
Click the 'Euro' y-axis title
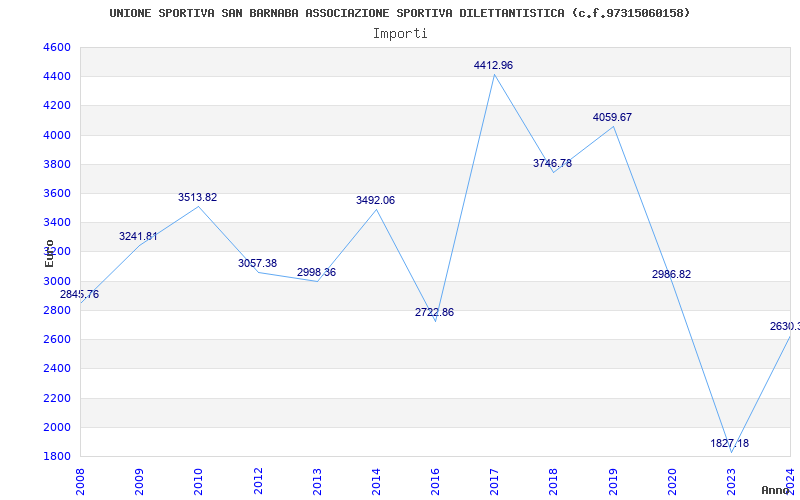tap(49, 254)
